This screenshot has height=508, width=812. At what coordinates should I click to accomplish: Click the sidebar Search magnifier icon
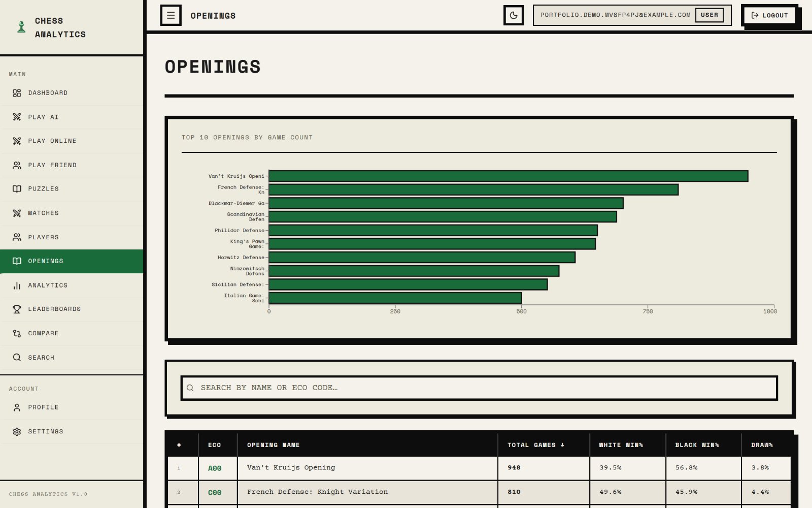(17, 358)
